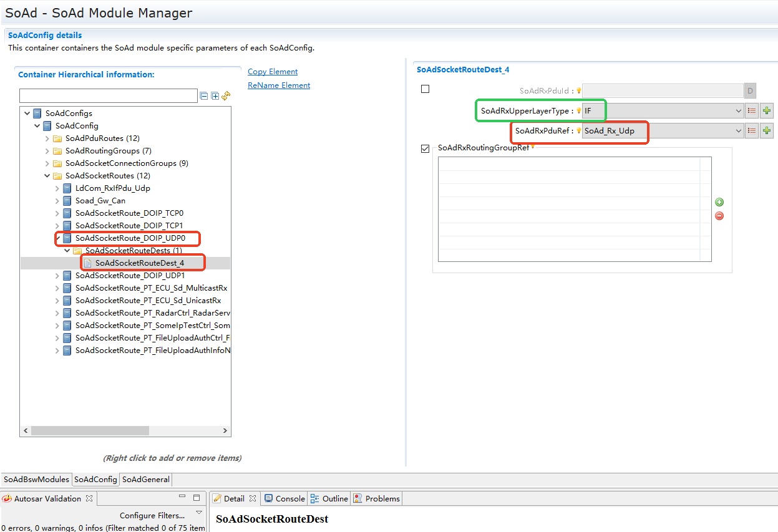Collapse the SoAdSocketRoutes folder

click(x=47, y=176)
